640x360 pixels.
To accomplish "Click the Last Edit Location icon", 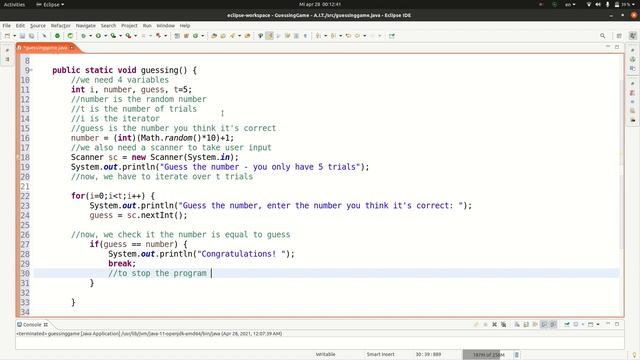I will [x=348, y=36].
